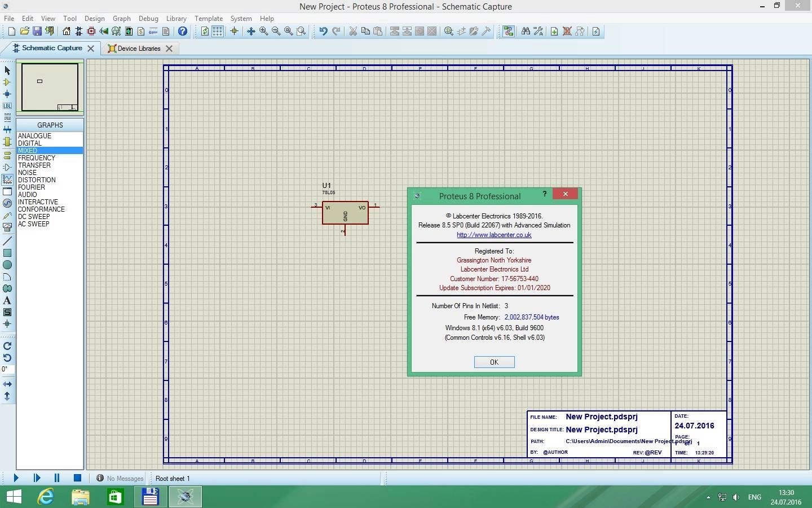Add new sheet with green plus icon

554,31
